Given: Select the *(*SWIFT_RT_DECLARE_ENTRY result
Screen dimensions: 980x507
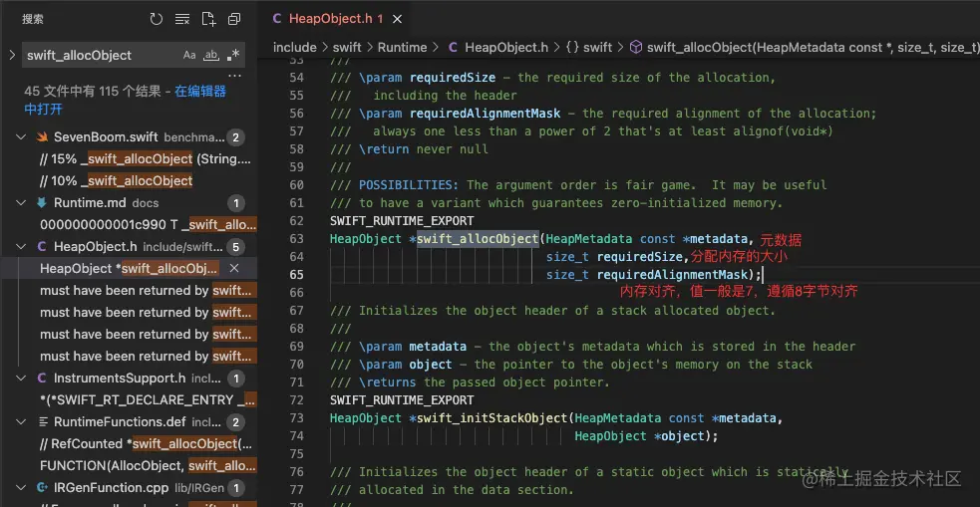Looking at the screenshot, I should (149, 399).
